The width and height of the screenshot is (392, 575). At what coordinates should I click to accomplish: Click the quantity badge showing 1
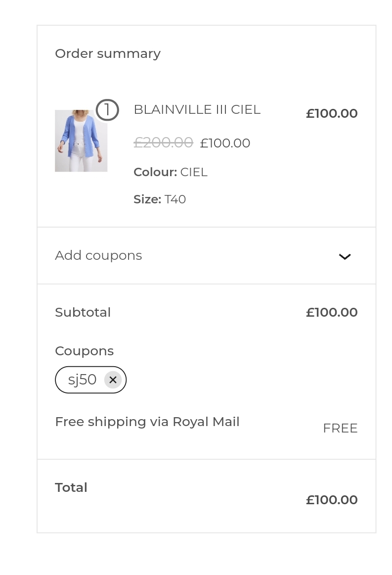[x=107, y=110]
